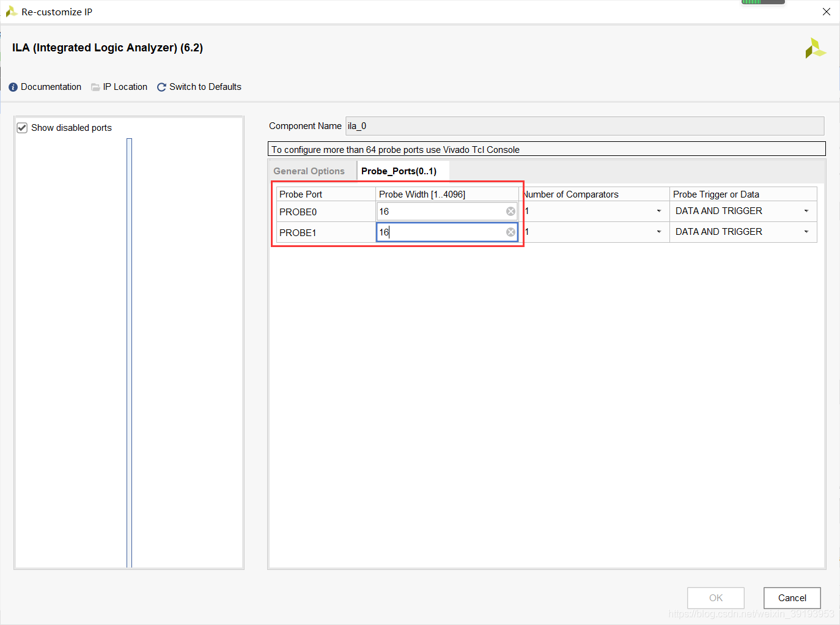Click the Vivado Tcl Console notice text
This screenshot has height=625, width=840.
(x=396, y=150)
